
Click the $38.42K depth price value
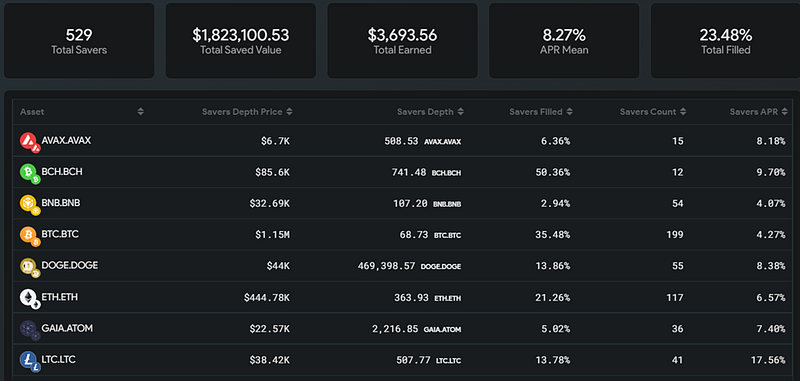(x=269, y=361)
